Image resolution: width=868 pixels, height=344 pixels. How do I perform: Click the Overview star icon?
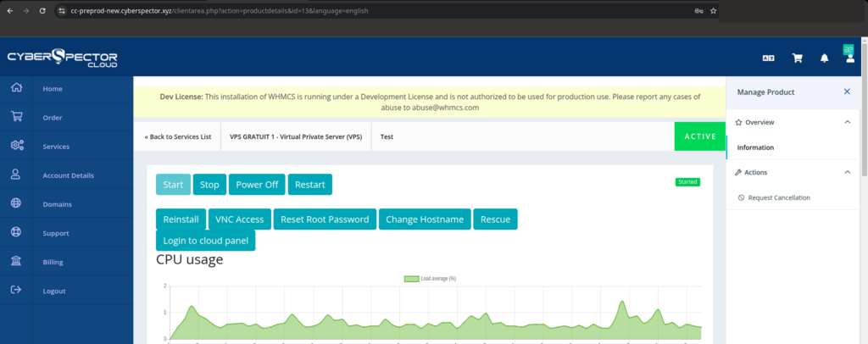click(x=738, y=122)
